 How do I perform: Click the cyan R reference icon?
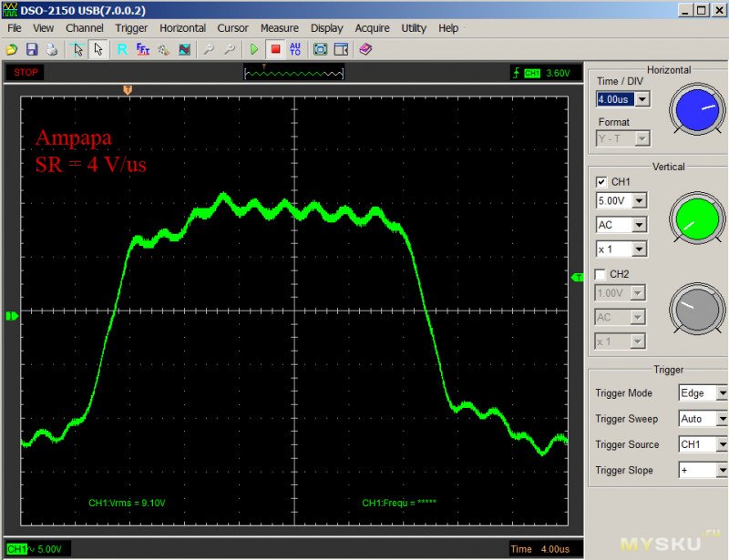pyautogui.click(x=122, y=49)
